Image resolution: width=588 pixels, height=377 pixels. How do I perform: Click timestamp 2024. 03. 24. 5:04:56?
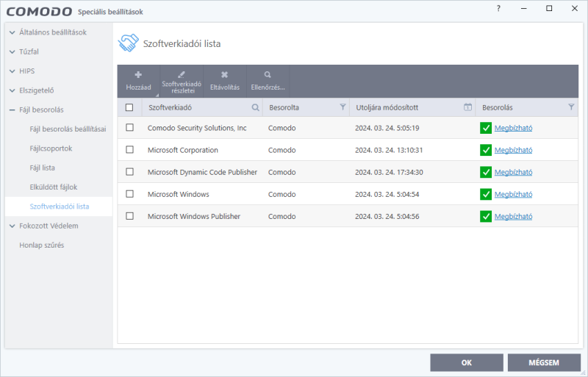click(387, 217)
